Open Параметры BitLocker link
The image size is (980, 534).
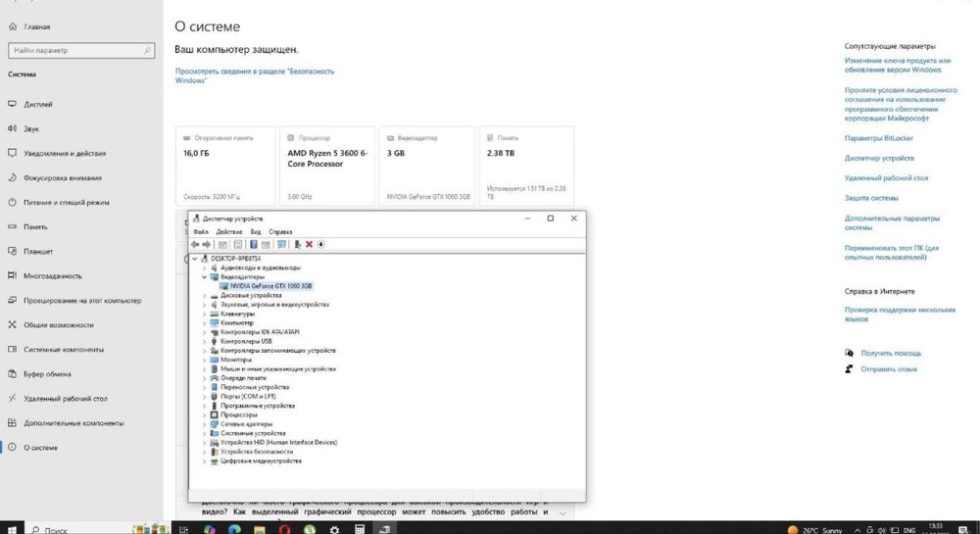[x=878, y=138]
